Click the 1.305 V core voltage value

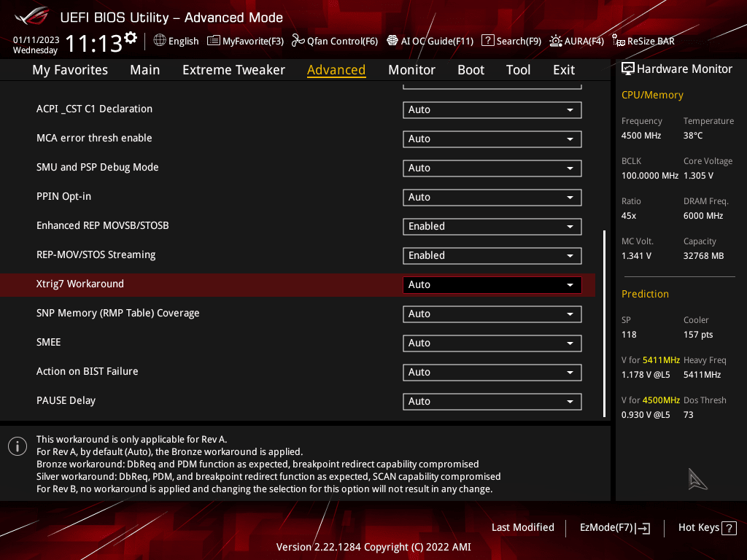tap(698, 176)
